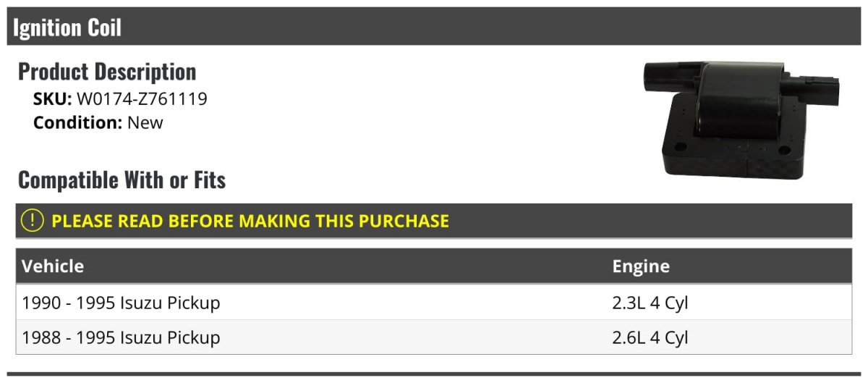
Task: Click the yellow exclamation warning icon
Action: [x=33, y=221]
